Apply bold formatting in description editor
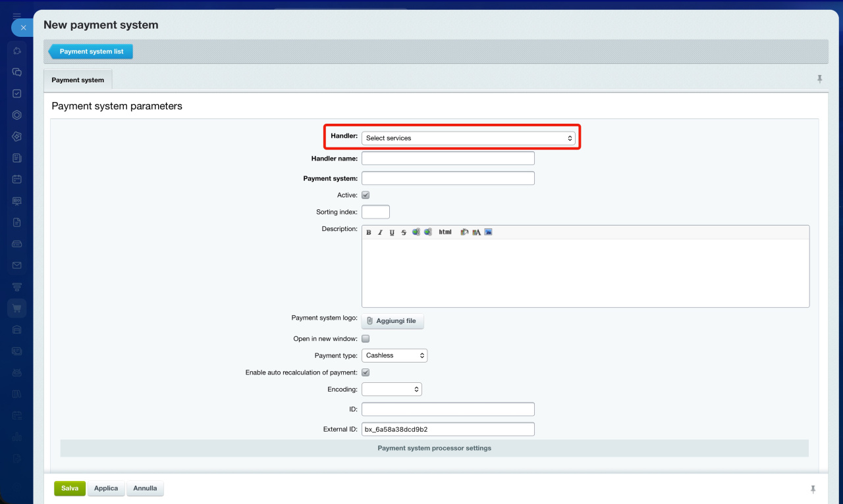 point(369,232)
